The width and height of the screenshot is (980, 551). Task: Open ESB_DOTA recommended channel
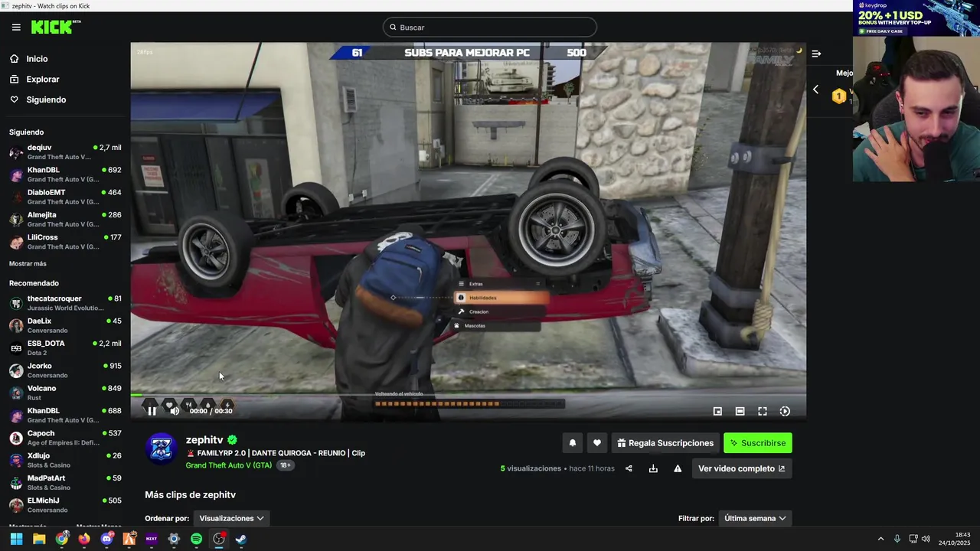coord(65,348)
